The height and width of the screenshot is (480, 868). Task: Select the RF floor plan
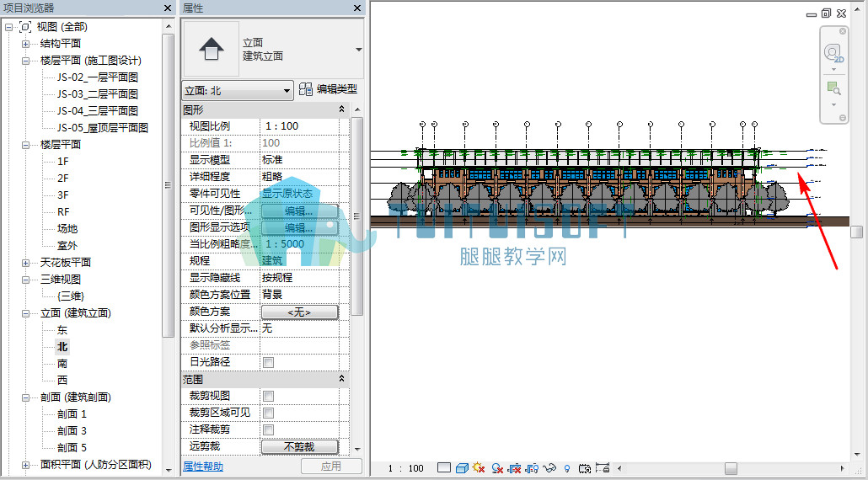63,212
